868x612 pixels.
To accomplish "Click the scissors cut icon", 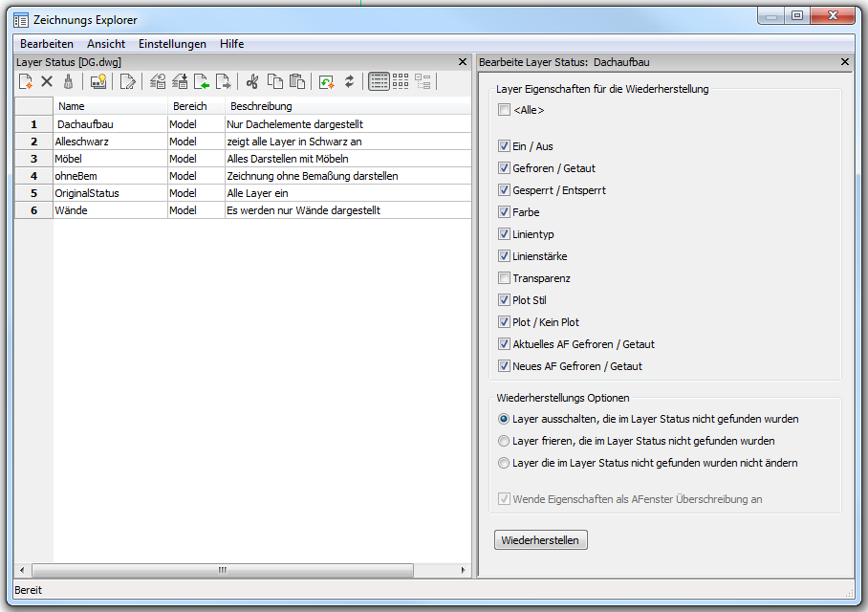I will pos(252,82).
